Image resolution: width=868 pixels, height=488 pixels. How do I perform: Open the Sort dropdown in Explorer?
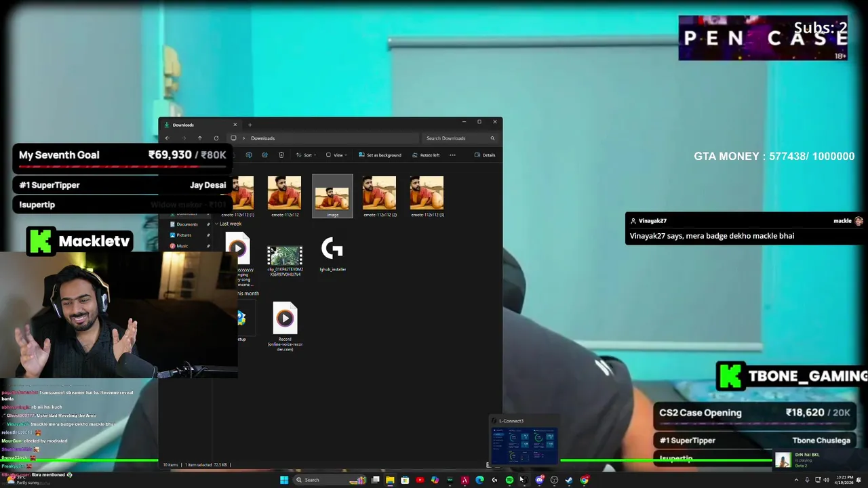click(307, 155)
